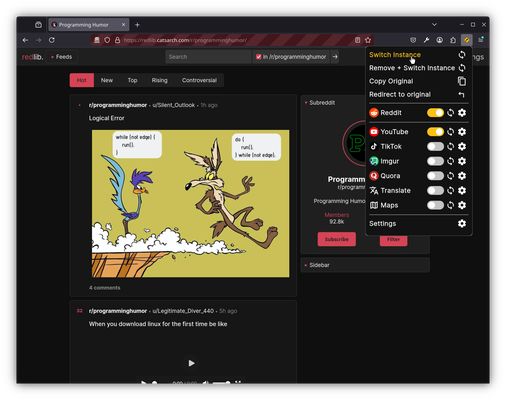Viewport: 506px width, 400px height.
Task: Enable the Quora redirect toggle
Action: [x=435, y=176]
